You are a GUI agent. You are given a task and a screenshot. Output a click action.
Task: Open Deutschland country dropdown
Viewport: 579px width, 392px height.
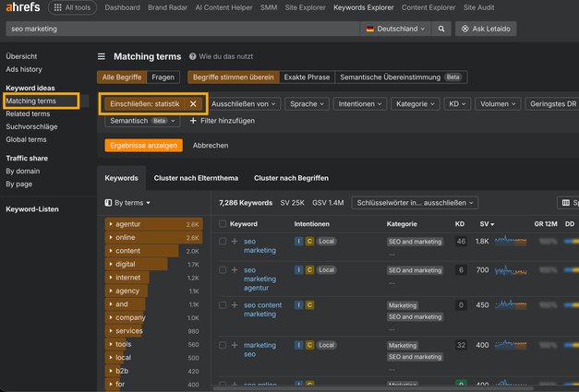point(395,29)
